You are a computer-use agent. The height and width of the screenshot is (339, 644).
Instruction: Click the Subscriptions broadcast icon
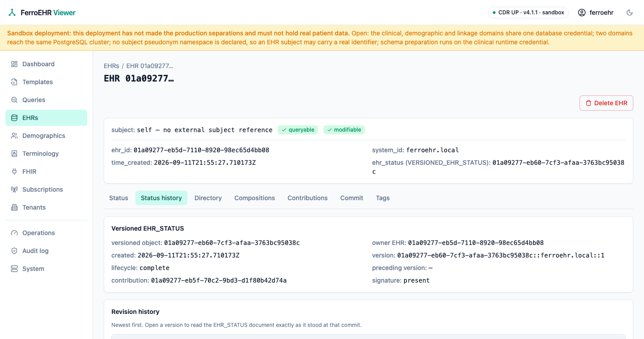14,189
